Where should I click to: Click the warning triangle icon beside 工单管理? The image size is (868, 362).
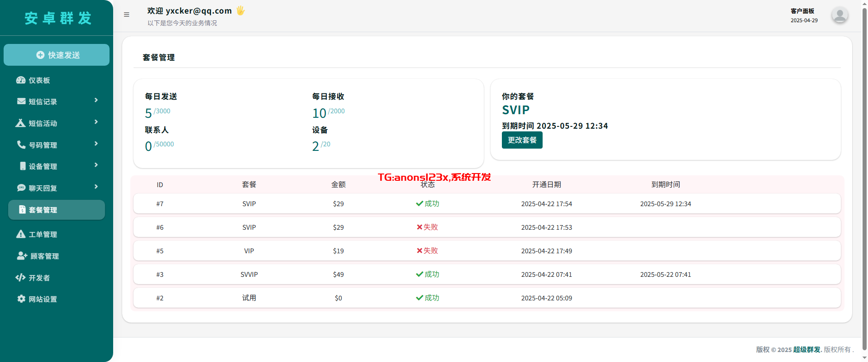21,234
